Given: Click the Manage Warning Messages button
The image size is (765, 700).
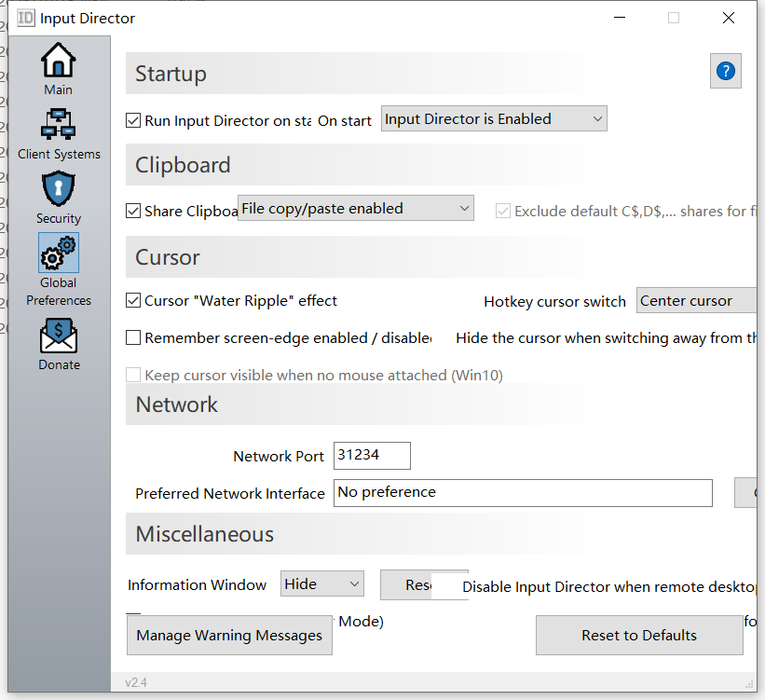Looking at the screenshot, I should [x=229, y=635].
